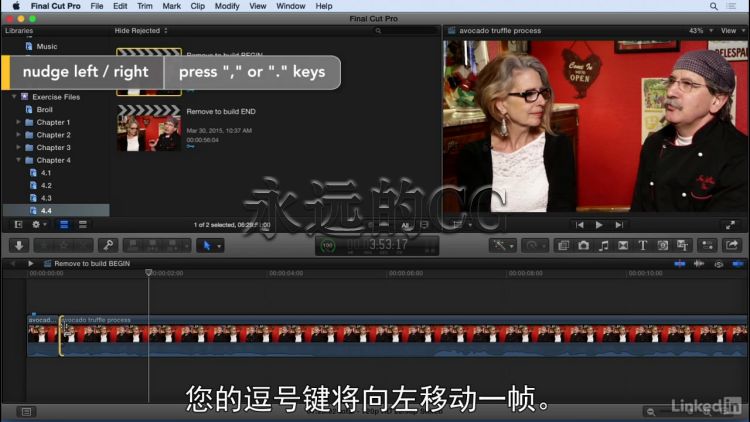The height and width of the screenshot is (422, 750).
Task: Expand the Chapter 3 folder
Action: (18, 147)
